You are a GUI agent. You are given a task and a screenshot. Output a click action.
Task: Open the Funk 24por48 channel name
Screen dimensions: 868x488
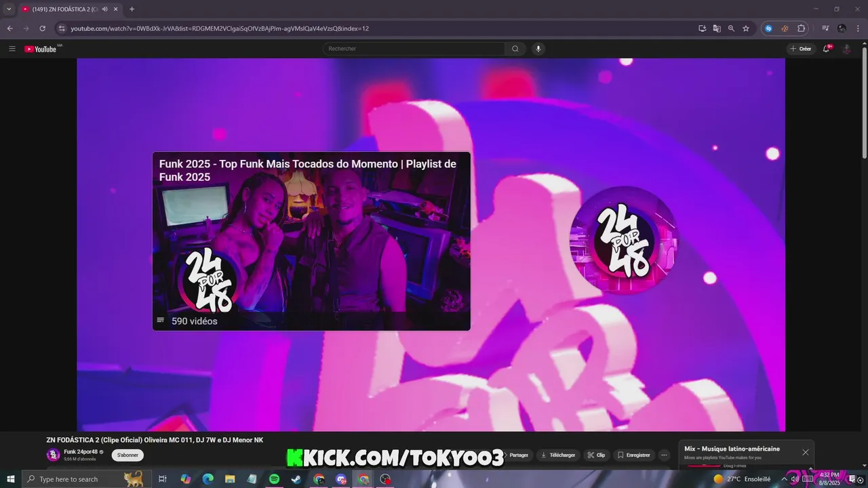tap(81, 451)
